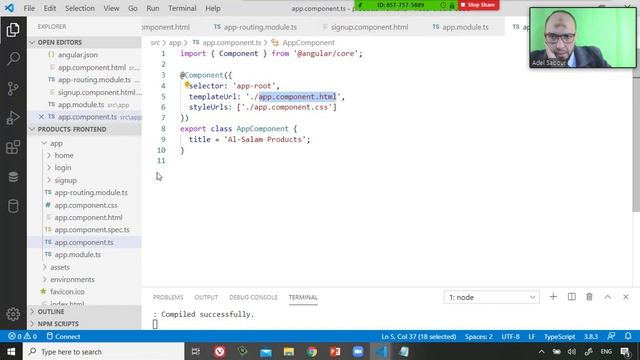Open the Manage gear icon

click(13, 314)
